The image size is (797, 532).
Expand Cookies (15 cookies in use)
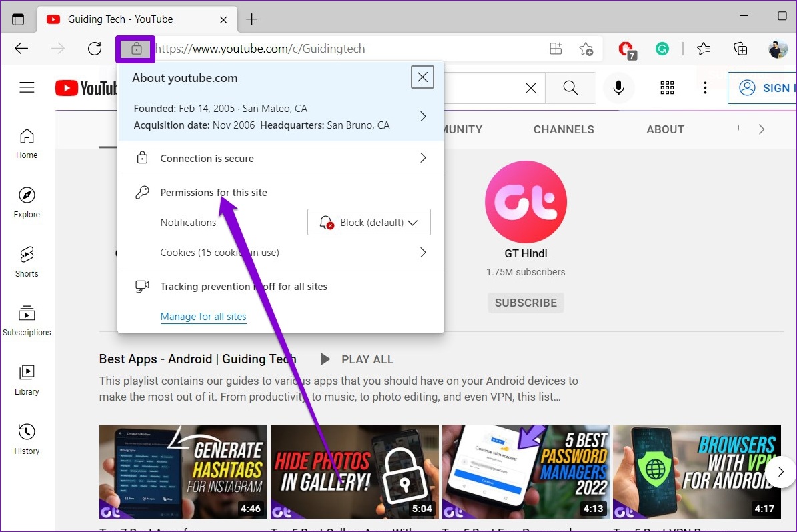click(x=423, y=253)
